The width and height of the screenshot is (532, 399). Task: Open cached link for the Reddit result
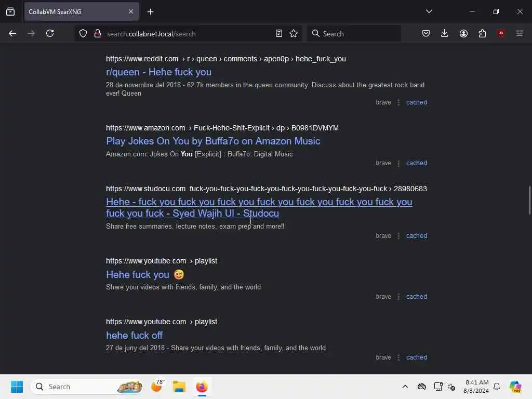[x=416, y=102]
